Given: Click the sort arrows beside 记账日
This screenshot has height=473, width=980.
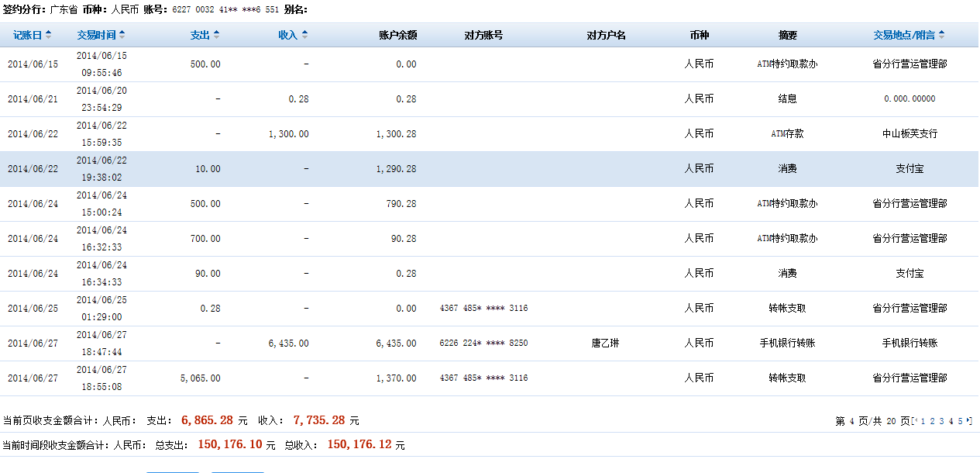Looking at the screenshot, I should pos(49,35).
